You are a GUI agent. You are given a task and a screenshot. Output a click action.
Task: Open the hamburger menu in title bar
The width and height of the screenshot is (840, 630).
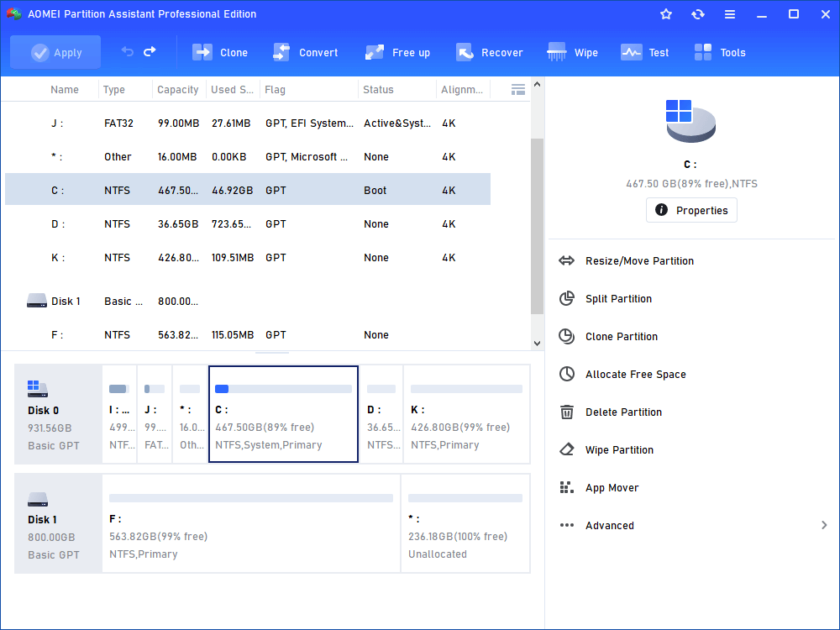pyautogui.click(x=730, y=14)
